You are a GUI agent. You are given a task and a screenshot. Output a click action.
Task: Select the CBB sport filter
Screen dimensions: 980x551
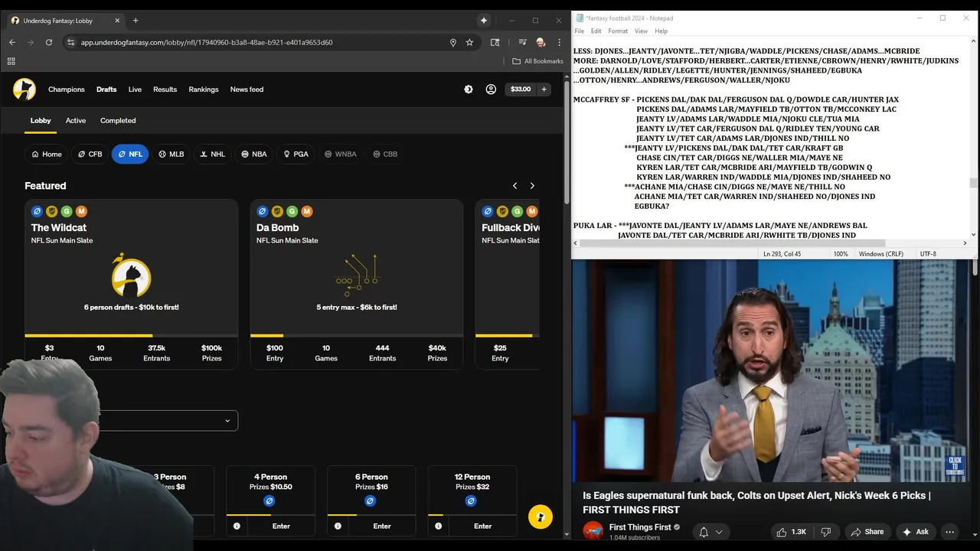coord(385,154)
